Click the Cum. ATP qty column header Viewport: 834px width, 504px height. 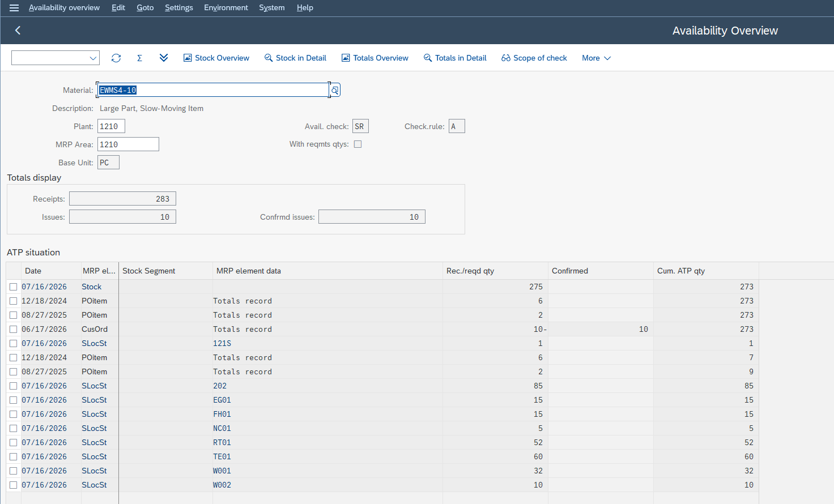point(706,271)
